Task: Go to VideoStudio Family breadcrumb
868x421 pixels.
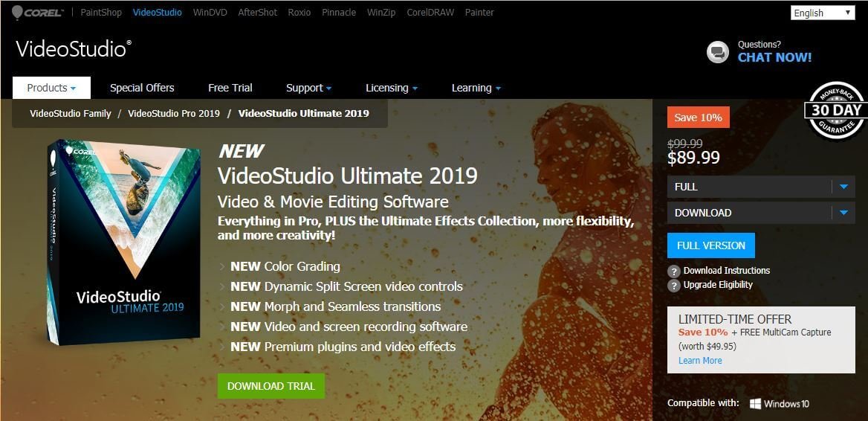Action: pyautogui.click(x=71, y=114)
